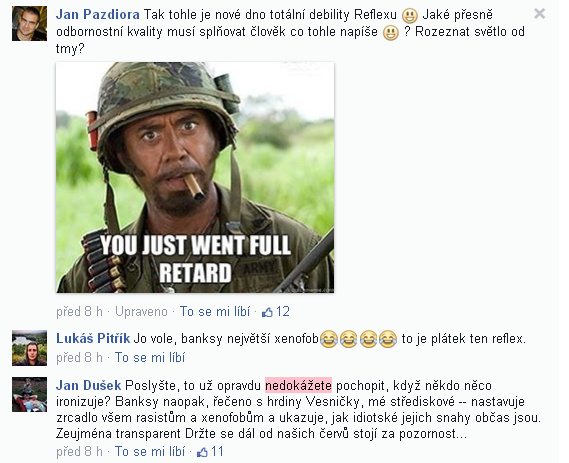Click the '11' like count
This screenshot has width=569, height=463.
[217, 451]
